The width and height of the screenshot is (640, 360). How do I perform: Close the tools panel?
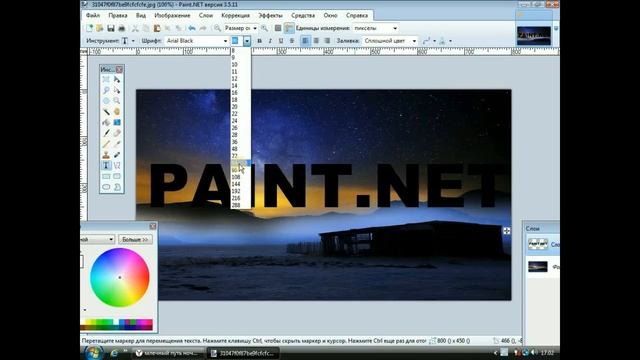click(x=119, y=70)
